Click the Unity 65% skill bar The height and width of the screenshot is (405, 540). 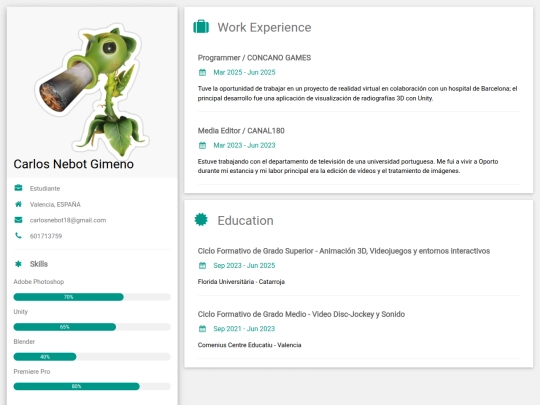pos(92,327)
